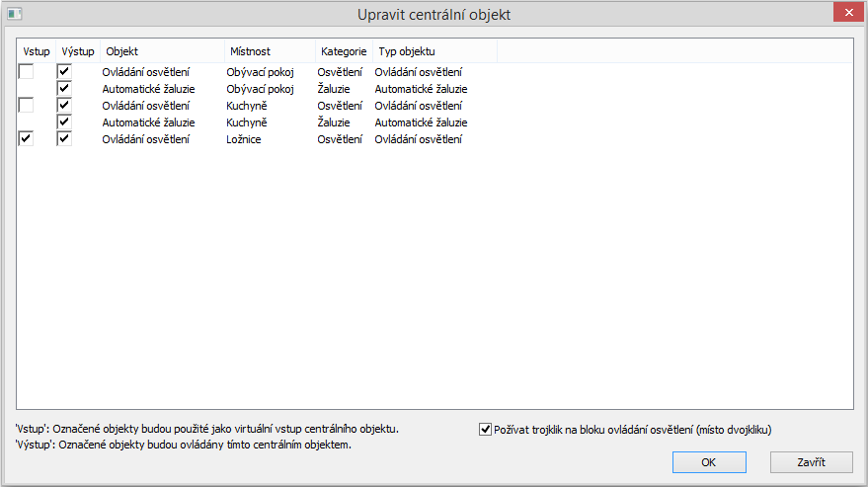The height and width of the screenshot is (487, 868).
Task: Uncheck Výstup for Kuchyně Ovládání osvětlení
Action: pos(65,106)
